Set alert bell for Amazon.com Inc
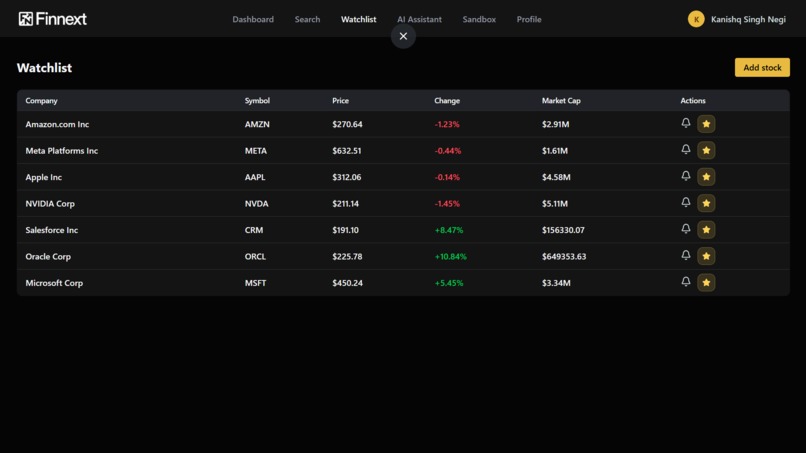The image size is (806, 453). (686, 123)
